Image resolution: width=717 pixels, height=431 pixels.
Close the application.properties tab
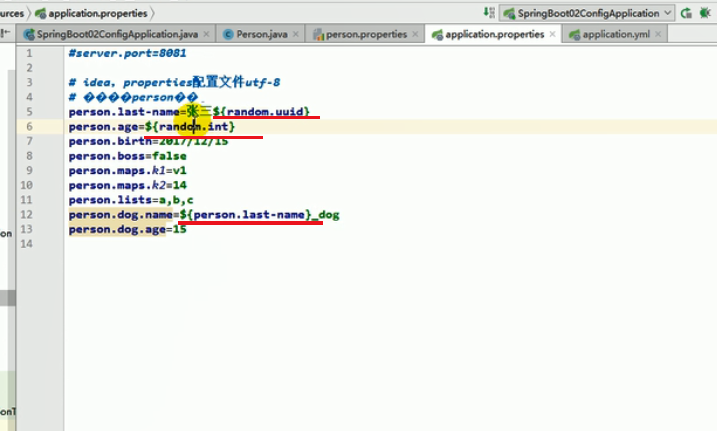click(x=552, y=34)
